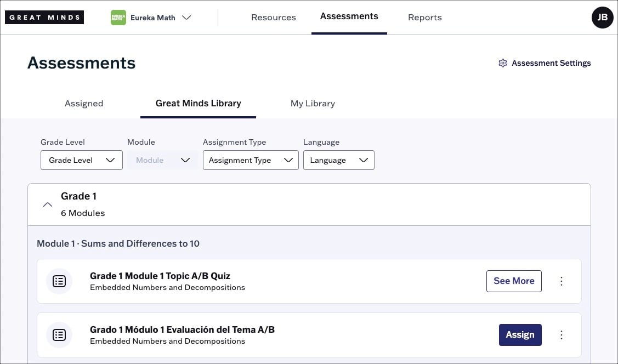This screenshot has height=364, width=618.
Task: Open the Reports menu
Action: [x=424, y=18]
